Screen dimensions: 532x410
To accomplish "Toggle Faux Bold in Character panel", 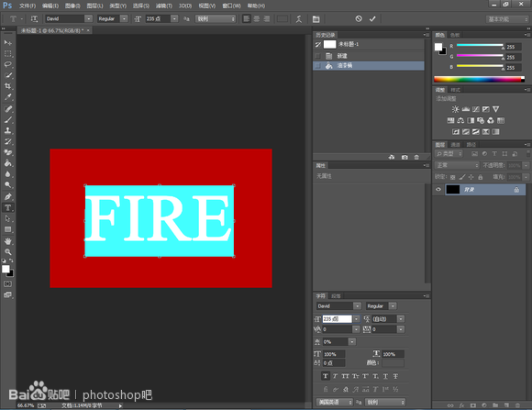I will pyautogui.click(x=325, y=376).
